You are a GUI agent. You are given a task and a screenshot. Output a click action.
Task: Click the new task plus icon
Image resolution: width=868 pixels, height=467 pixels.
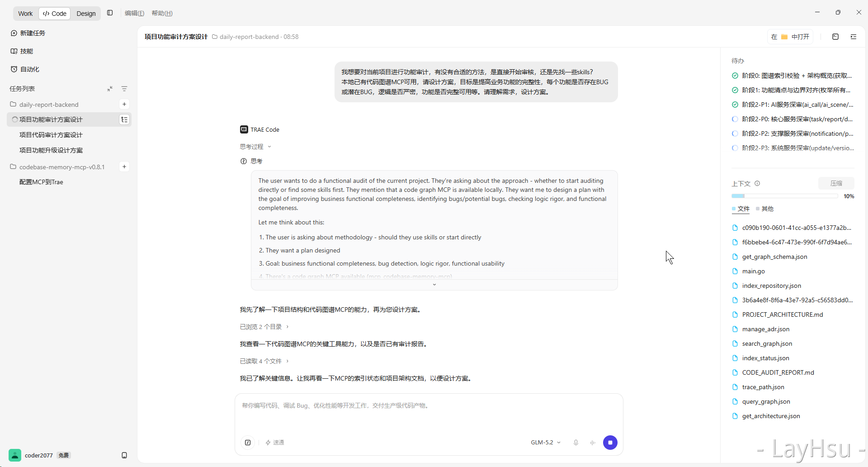coord(14,33)
